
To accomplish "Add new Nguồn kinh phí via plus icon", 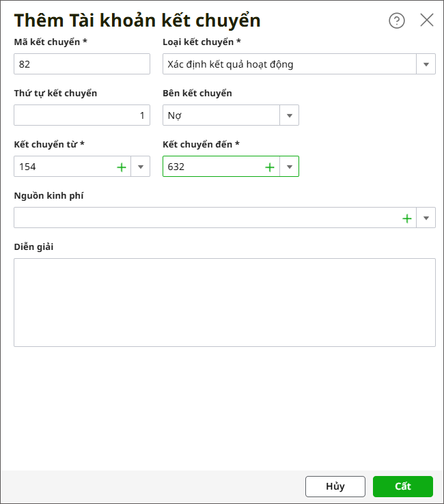I will 407,218.
